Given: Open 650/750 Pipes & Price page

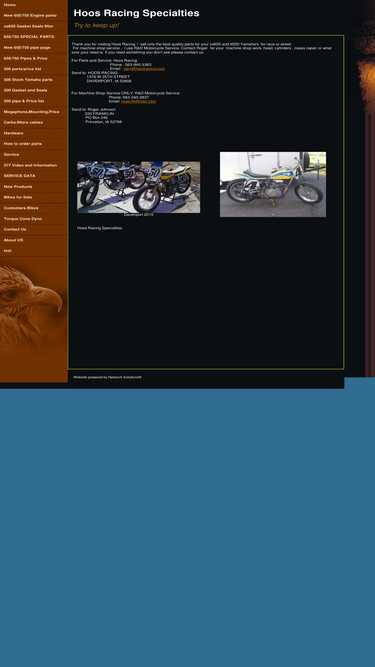Looking at the screenshot, I should 34,58.
